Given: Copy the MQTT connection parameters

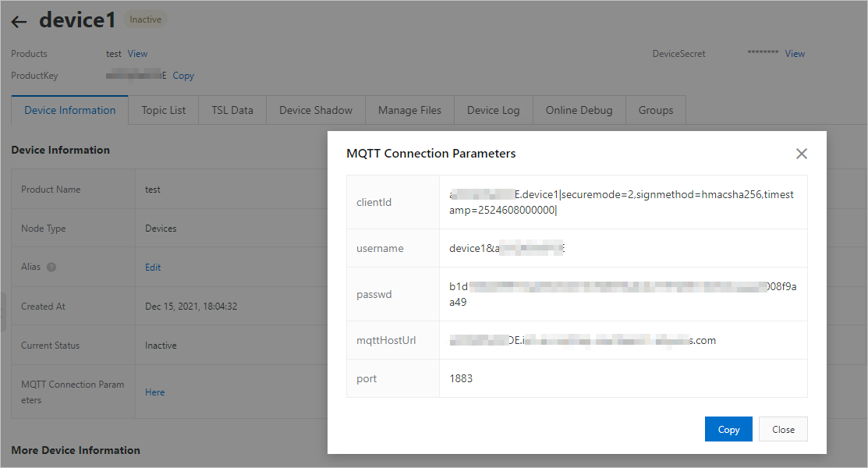Looking at the screenshot, I should [728, 429].
